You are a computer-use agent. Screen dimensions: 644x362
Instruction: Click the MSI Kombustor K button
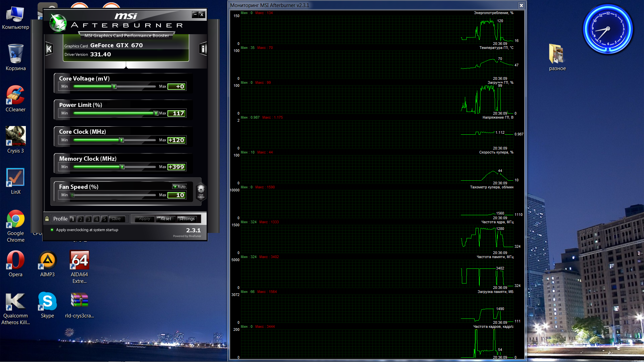click(49, 49)
